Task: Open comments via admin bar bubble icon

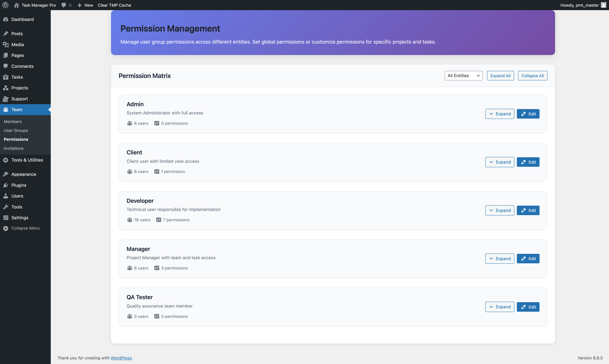Action: point(64,5)
